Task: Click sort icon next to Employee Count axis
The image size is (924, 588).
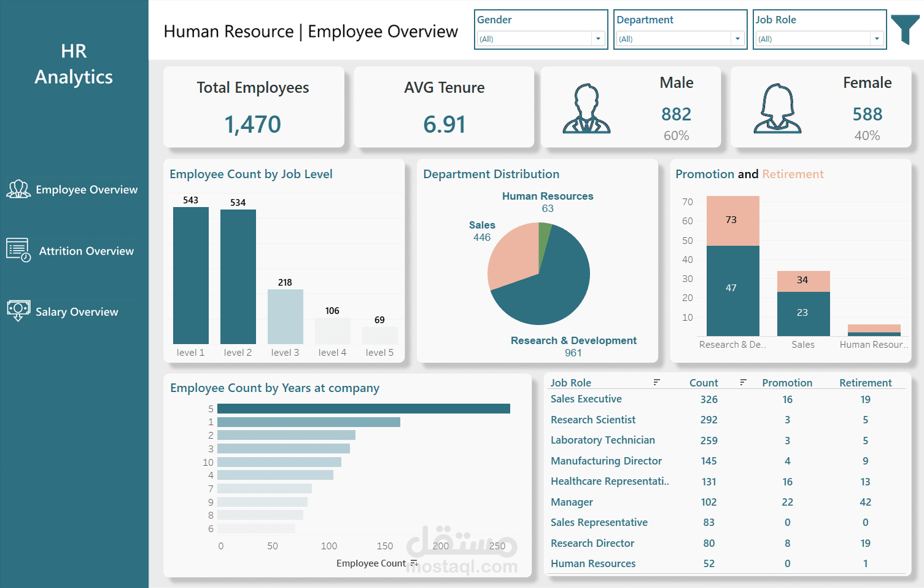Action: coord(414,563)
